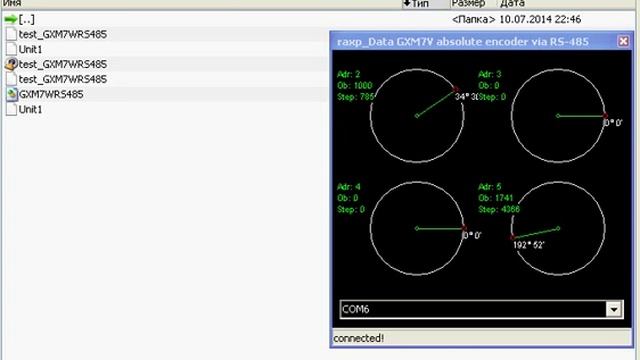Click the center point of dial Adr 3
This screenshot has height=360, width=640.
[558, 116]
